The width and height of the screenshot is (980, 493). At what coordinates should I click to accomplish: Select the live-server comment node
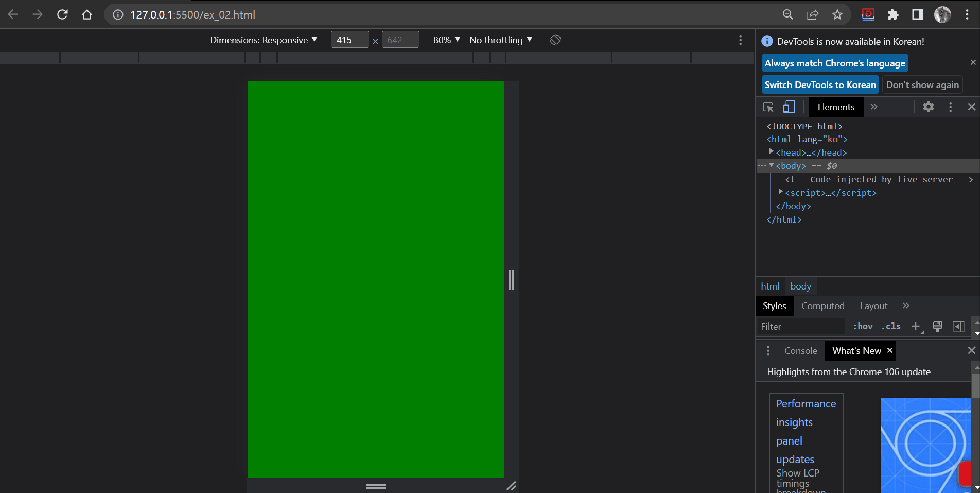[879, 179]
